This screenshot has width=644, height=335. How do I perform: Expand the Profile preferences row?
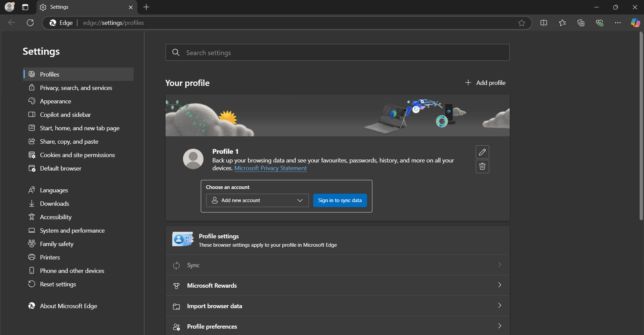[337, 326]
